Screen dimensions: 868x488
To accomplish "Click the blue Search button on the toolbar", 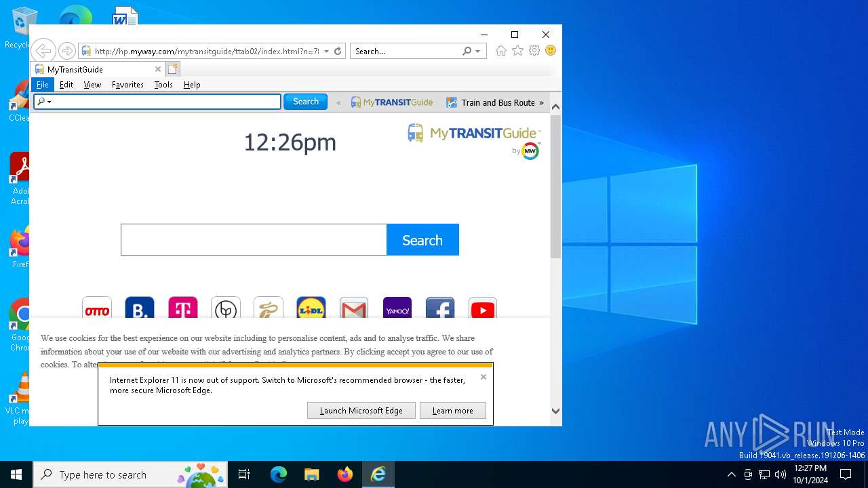I will point(305,102).
